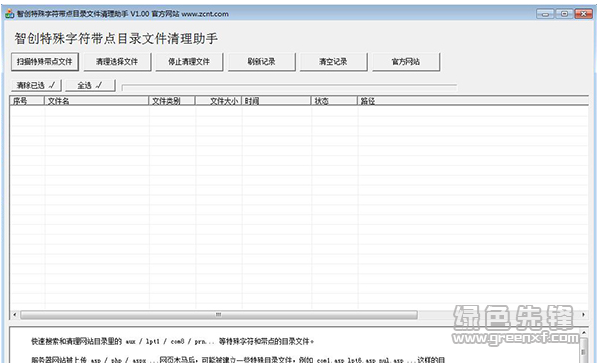Sort by the 文件大小 column header

click(x=218, y=101)
